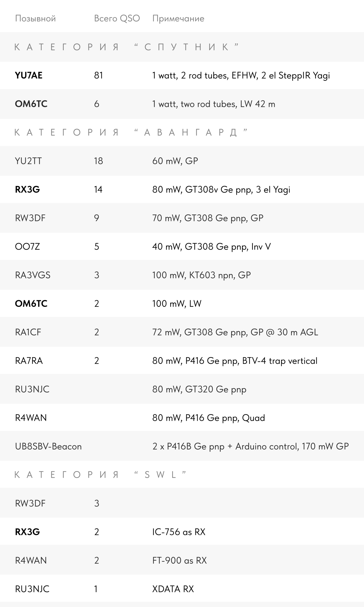Viewport: 364px width, 607px height.
Task: Open OM6TC link in Спутник category
Action: point(31,104)
